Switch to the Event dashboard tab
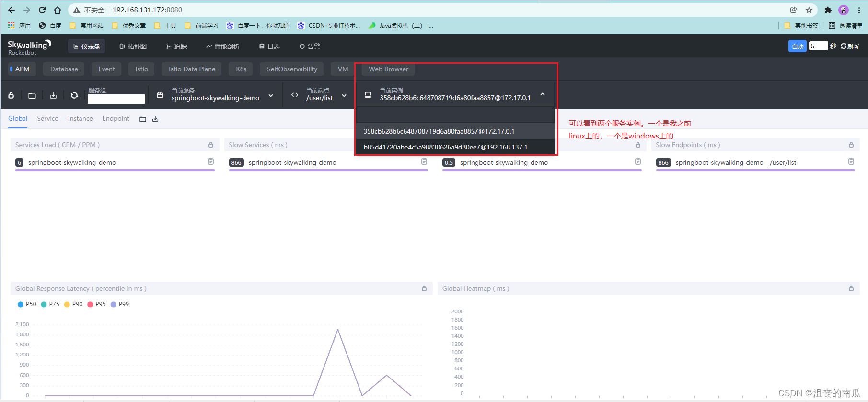This screenshot has width=868, height=402. [106, 69]
